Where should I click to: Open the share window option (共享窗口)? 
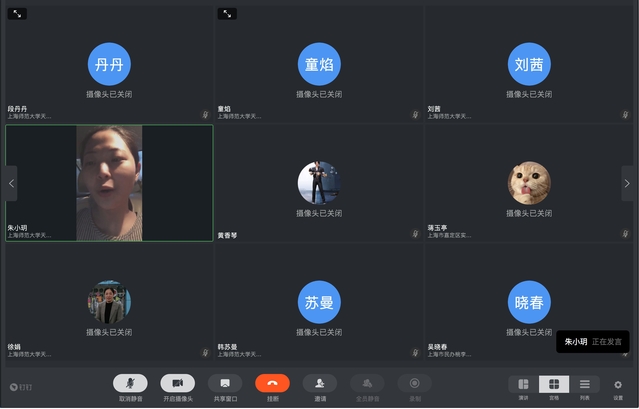click(x=225, y=383)
